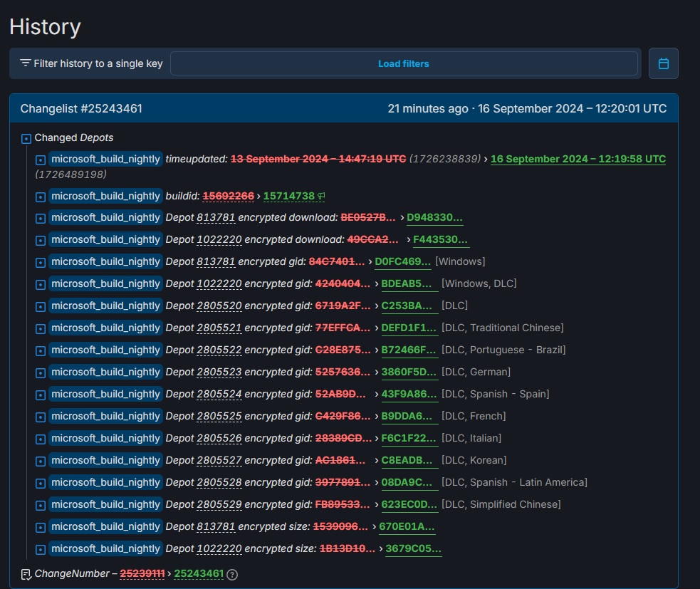Click icon beside Depot 2805528 encrypted gid row
The image size is (700, 589).
41,484
